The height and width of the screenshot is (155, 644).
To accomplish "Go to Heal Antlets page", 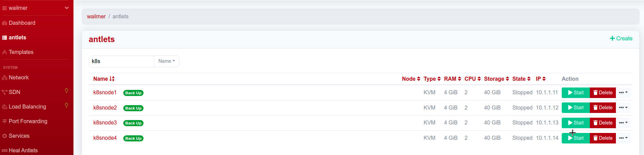I will (23, 150).
